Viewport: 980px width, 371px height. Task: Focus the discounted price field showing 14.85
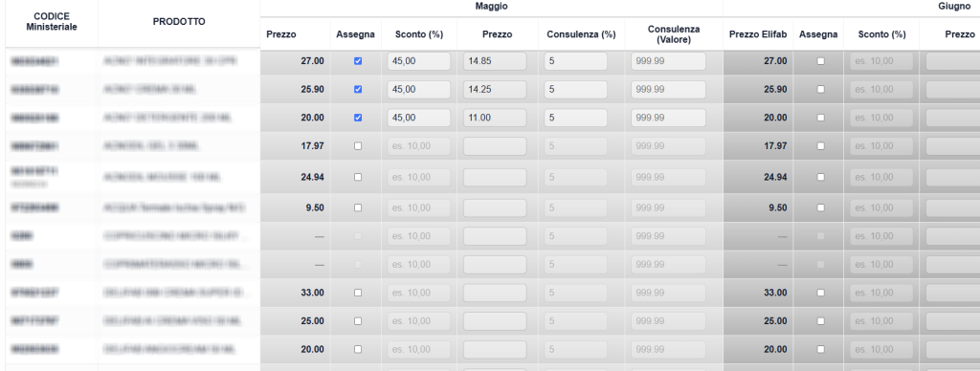495,61
